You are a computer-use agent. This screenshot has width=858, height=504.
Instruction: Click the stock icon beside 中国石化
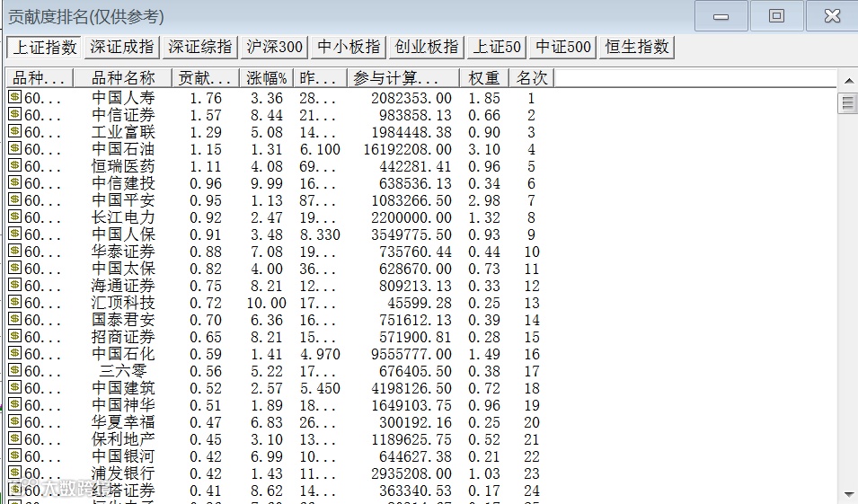click(x=14, y=353)
